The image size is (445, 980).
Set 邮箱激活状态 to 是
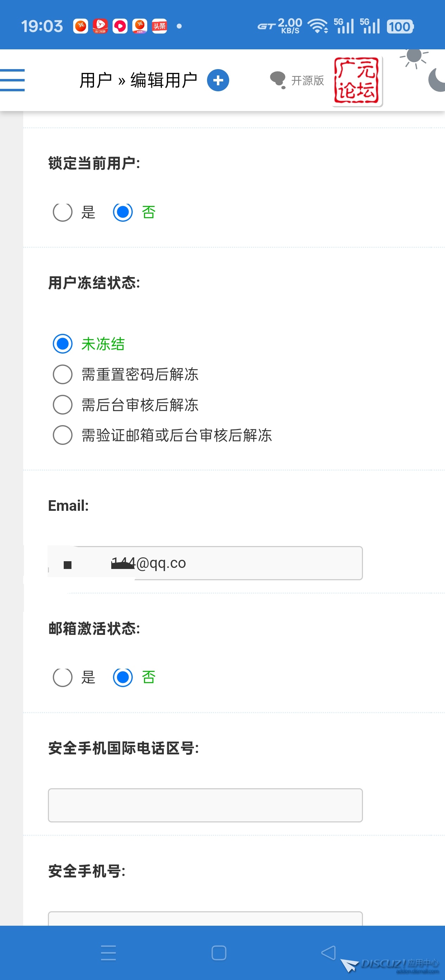coord(63,677)
